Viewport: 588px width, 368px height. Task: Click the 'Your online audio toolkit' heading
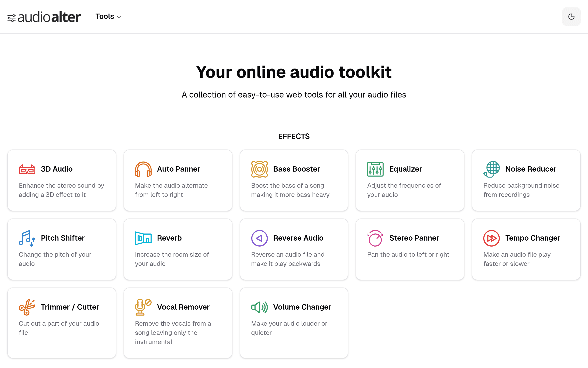(294, 72)
